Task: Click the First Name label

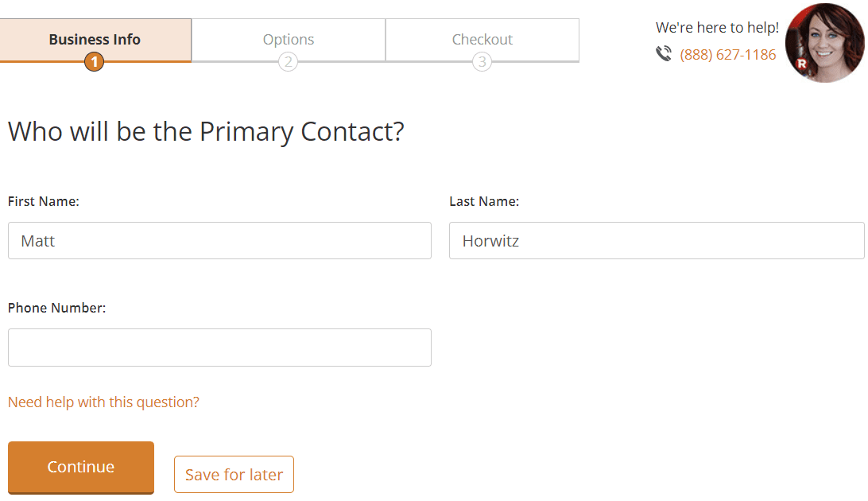Action: pyautogui.click(x=43, y=201)
